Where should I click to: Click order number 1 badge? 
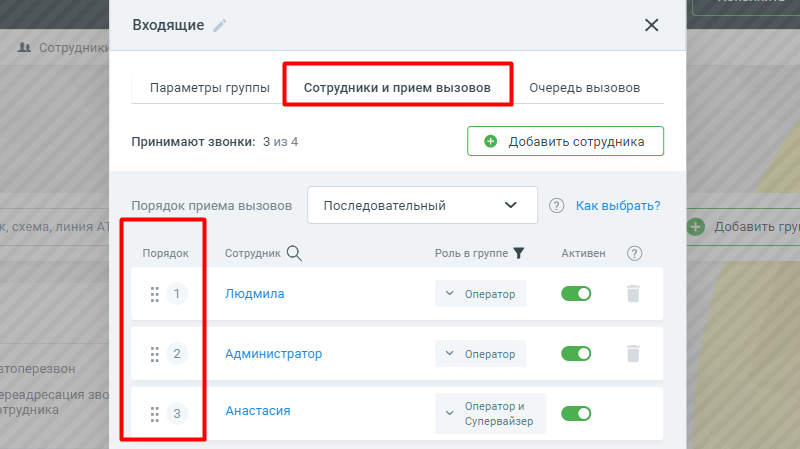pyautogui.click(x=177, y=294)
